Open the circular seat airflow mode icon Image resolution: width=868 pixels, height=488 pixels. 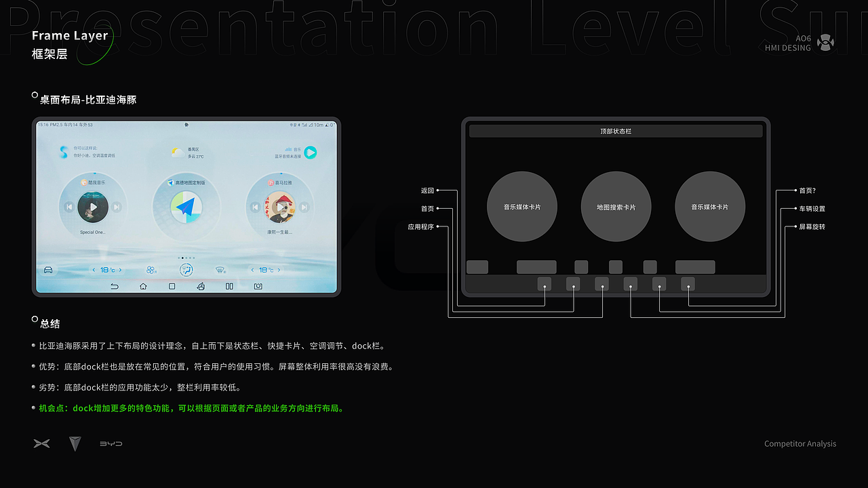(186, 270)
